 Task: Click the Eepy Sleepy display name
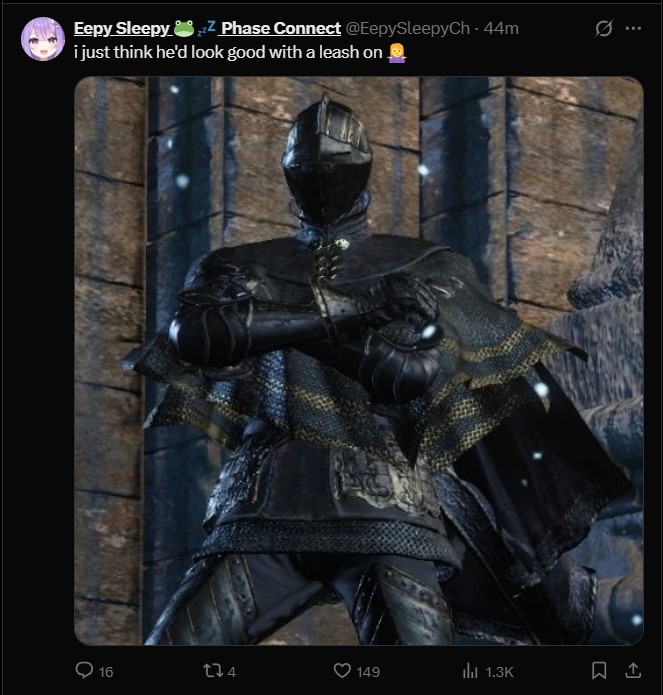122,28
